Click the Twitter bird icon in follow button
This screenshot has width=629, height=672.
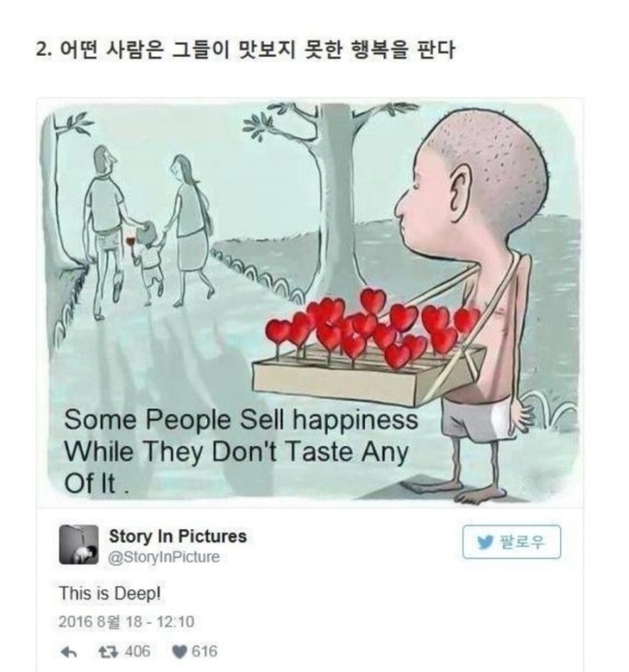click(x=486, y=542)
